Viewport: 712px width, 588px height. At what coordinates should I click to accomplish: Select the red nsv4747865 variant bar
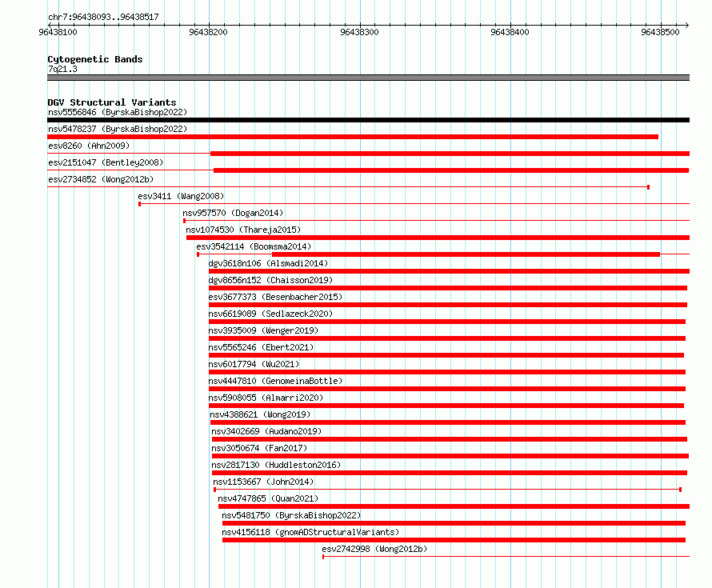point(454,506)
